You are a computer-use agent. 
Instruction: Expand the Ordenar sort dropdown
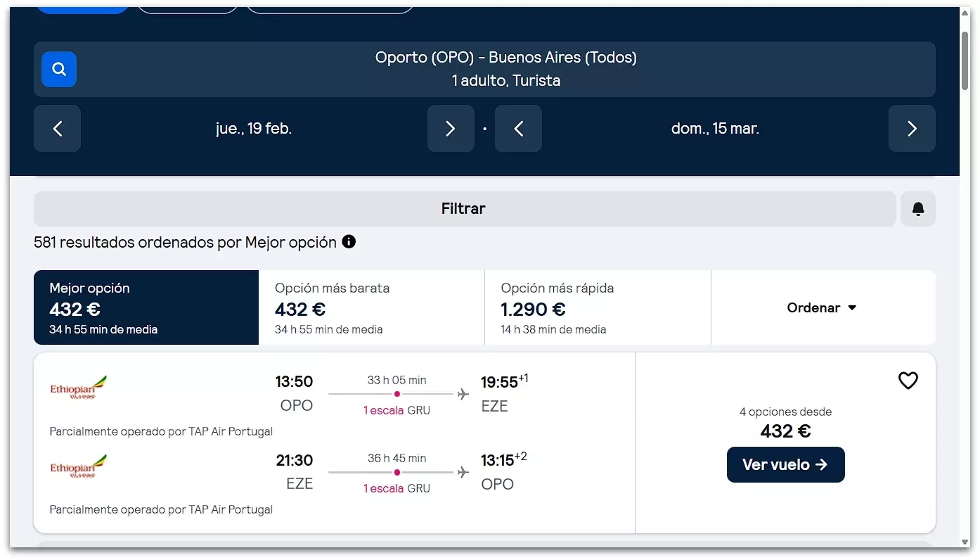click(x=822, y=307)
